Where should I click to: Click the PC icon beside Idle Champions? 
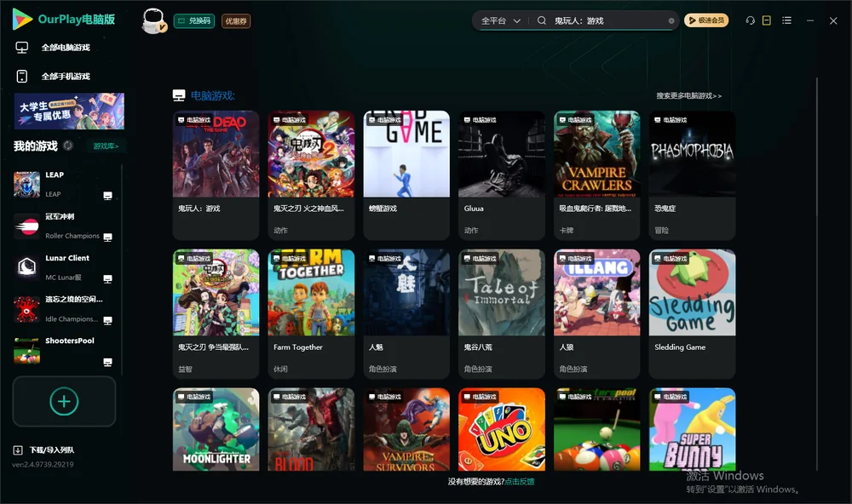click(107, 320)
